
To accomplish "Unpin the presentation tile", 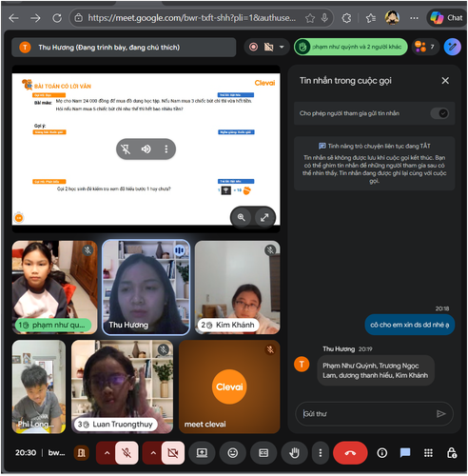I will click(126, 149).
